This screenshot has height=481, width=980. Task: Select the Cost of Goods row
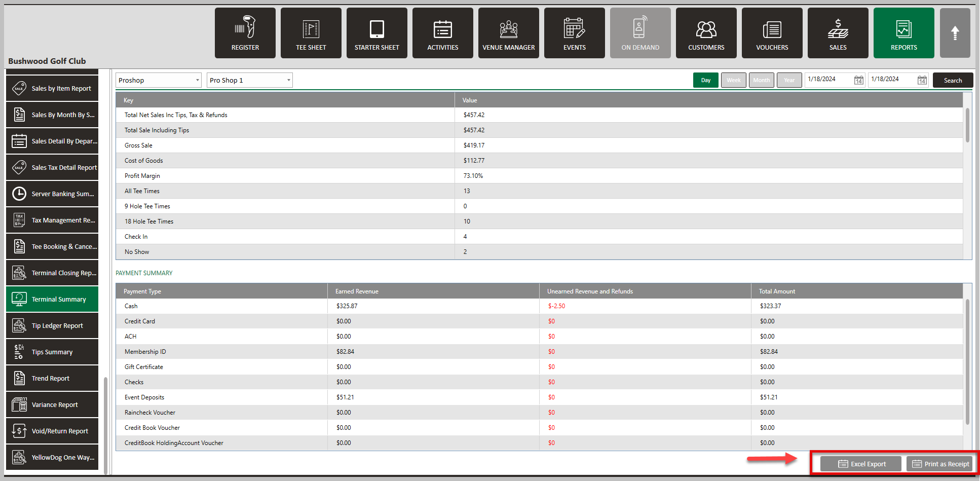tap(539, 161)
